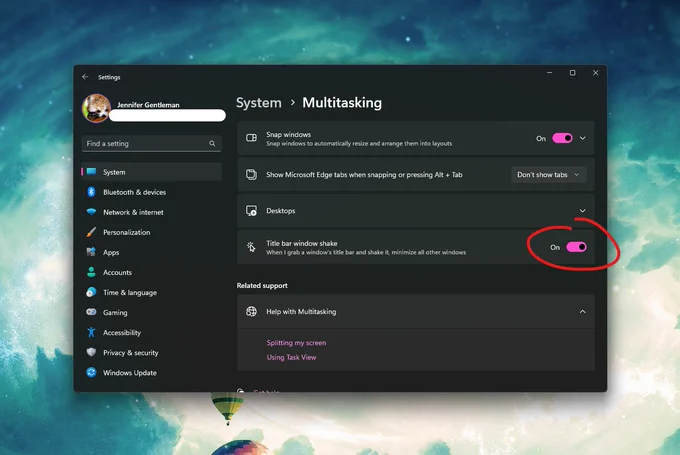This screenshot has width=680, height=455.
Task: Click the Multitasking page title
Action: coord(342,103)
